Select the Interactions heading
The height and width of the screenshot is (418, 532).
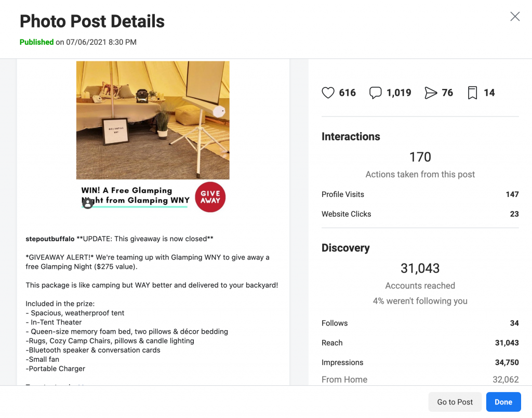(351, 137)
